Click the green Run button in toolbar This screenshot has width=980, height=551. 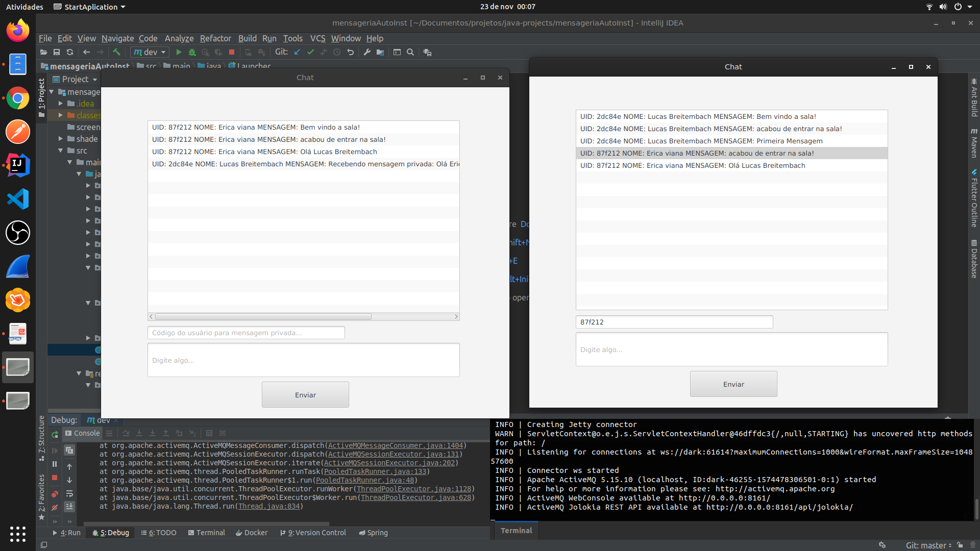179,52
